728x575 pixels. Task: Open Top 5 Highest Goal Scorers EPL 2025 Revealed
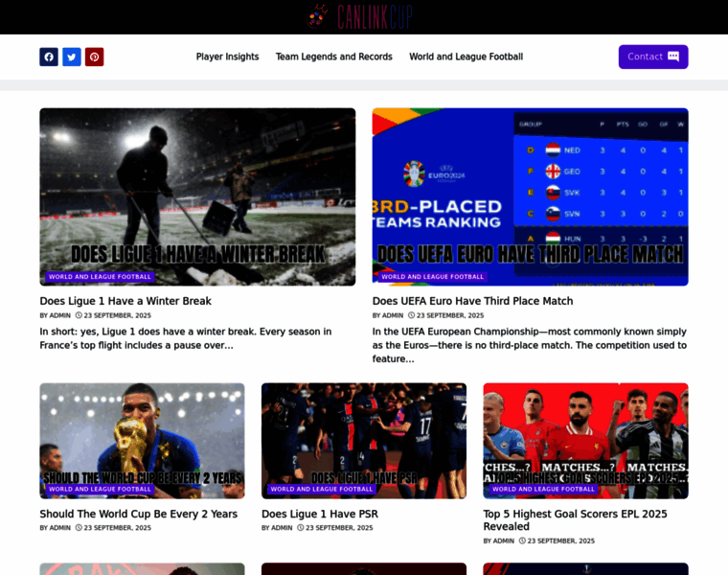click(x=576, y=520)
